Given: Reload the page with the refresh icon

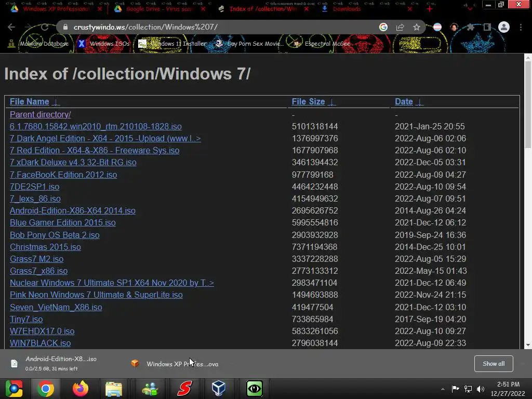Looking at the screenshot, I should click(x=45, y=27).
